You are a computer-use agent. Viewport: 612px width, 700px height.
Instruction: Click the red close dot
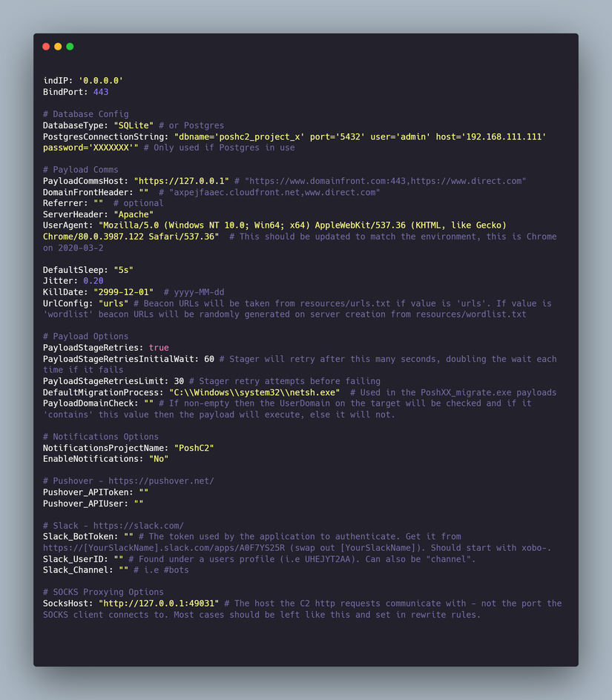tap(46, 47)
